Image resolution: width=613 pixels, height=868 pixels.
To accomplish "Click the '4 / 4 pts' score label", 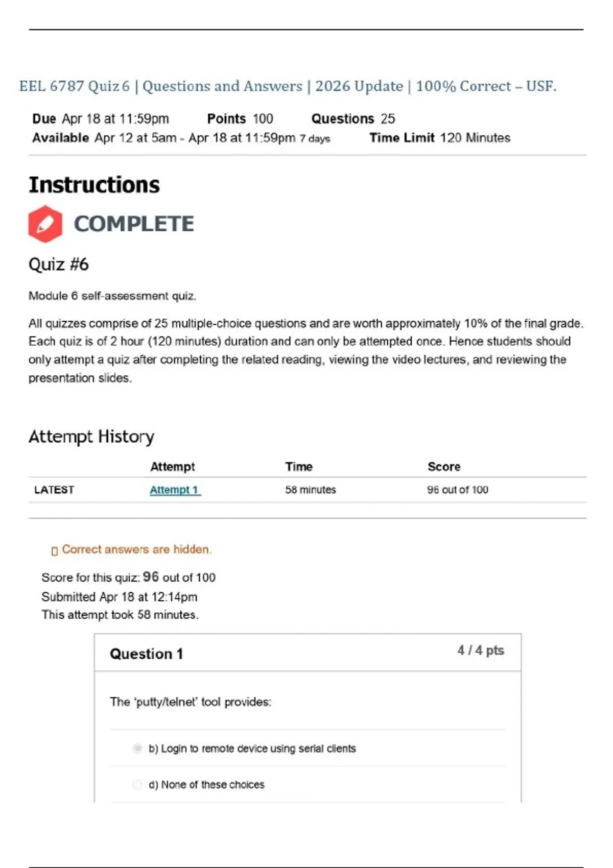I will point(480,650).
